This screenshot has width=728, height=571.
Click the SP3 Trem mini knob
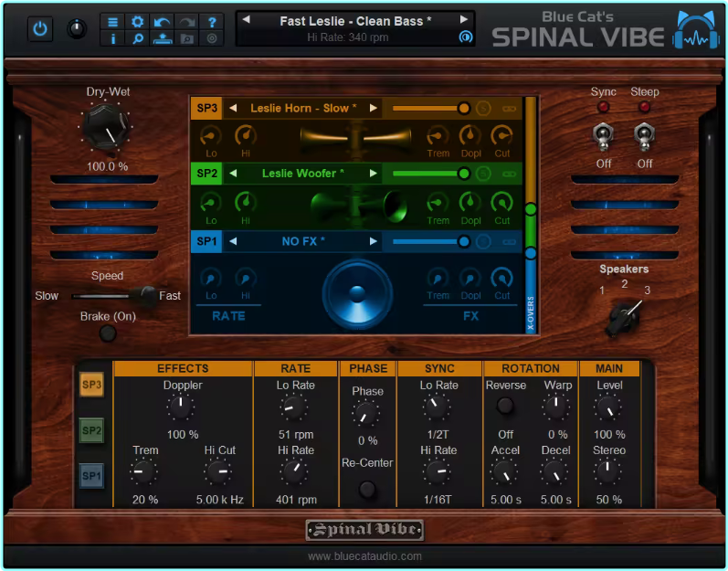point(437,135)
